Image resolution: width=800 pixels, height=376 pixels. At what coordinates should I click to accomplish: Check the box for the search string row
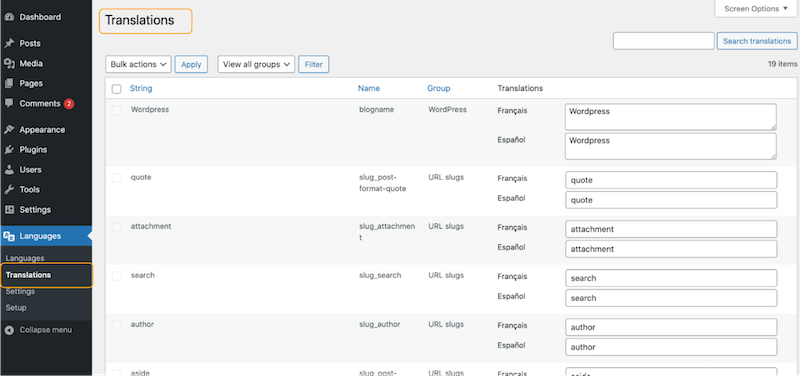(116, 276)
